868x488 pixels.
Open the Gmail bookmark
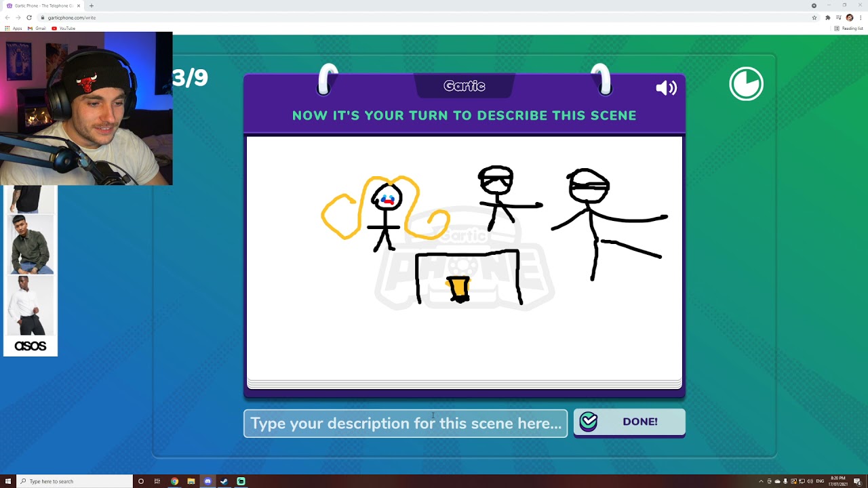pyautogui.click(x=37, y=28)
